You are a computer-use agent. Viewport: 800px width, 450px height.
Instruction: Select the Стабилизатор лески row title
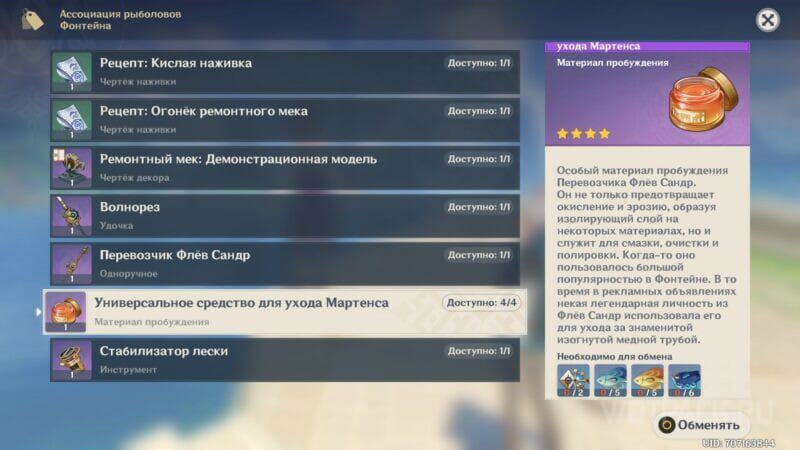click(x=164, y=351)
